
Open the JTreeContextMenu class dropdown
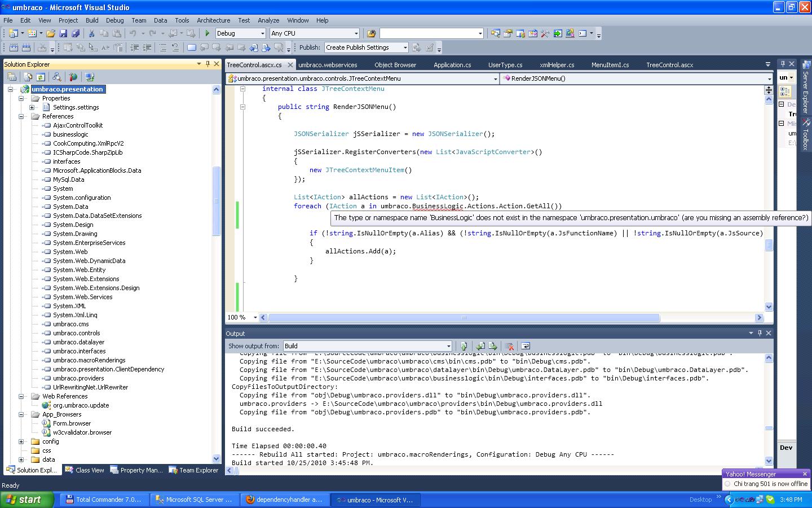coord(495,78)
